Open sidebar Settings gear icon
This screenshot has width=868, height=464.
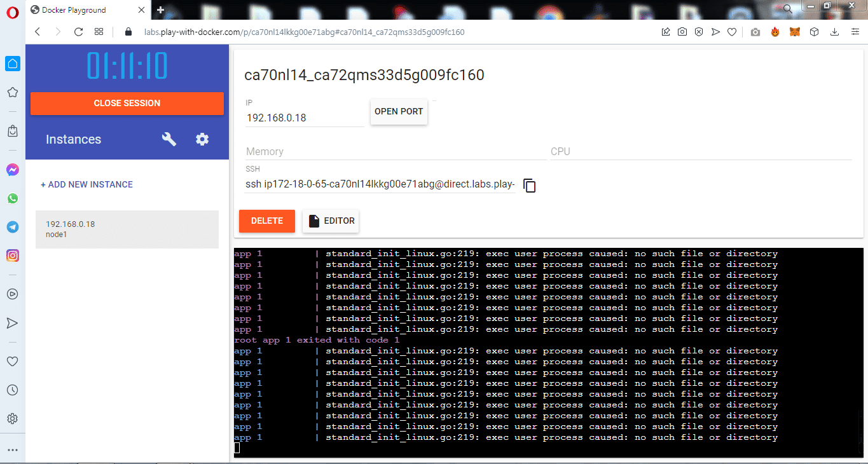12,419
